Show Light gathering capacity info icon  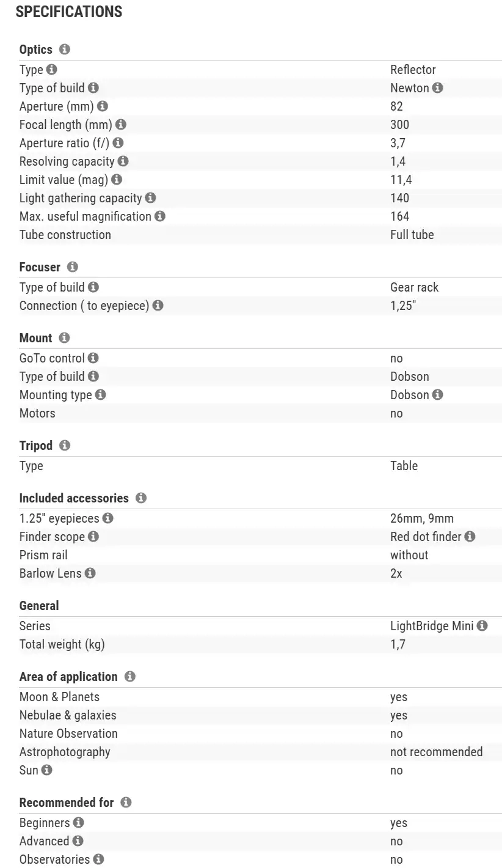[x=151, y=198]
